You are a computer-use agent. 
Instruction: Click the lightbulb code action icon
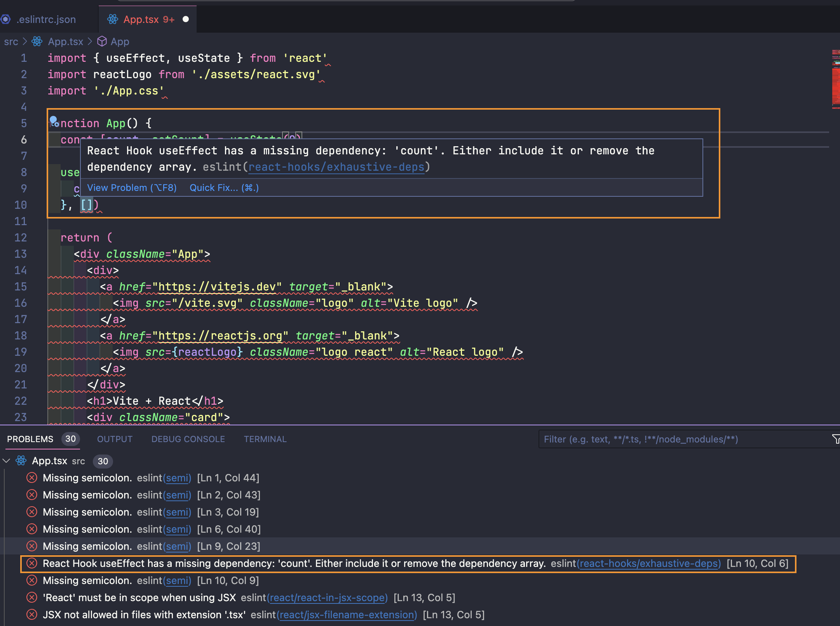(54, 121)
